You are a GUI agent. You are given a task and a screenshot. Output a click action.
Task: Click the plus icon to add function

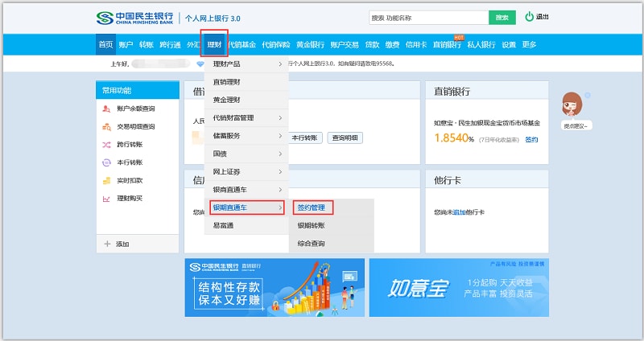(107, 244)
